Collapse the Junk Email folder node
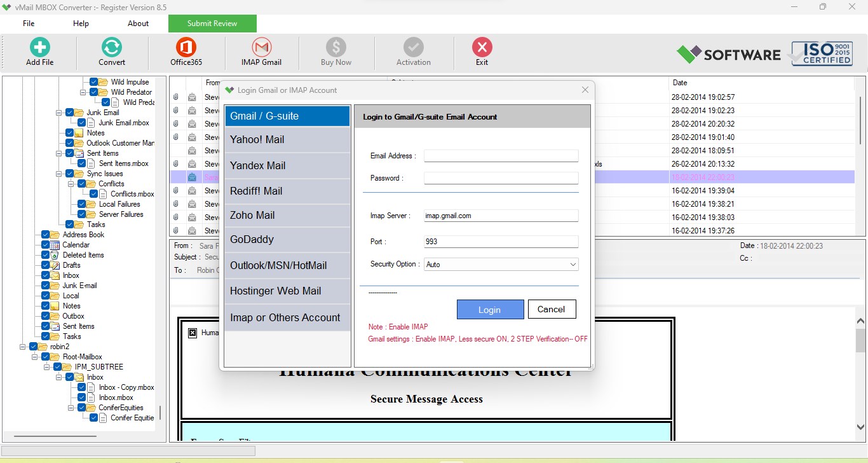This screenshot has height=463, width=868. pos(59,113)
